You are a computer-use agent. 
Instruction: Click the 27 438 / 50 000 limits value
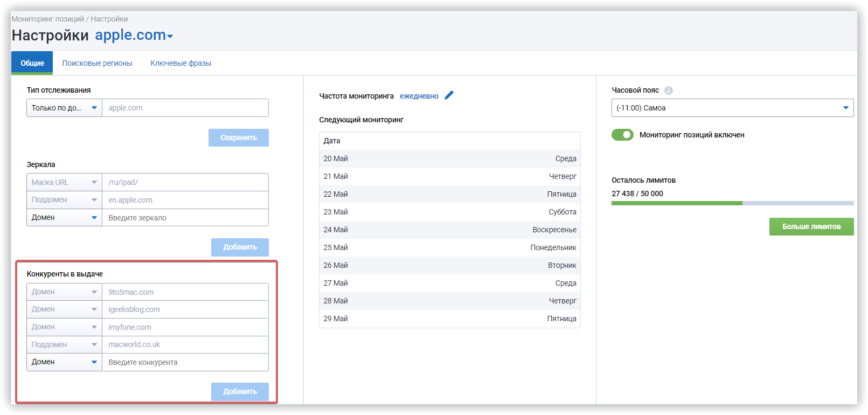click(x=637, y=193)
